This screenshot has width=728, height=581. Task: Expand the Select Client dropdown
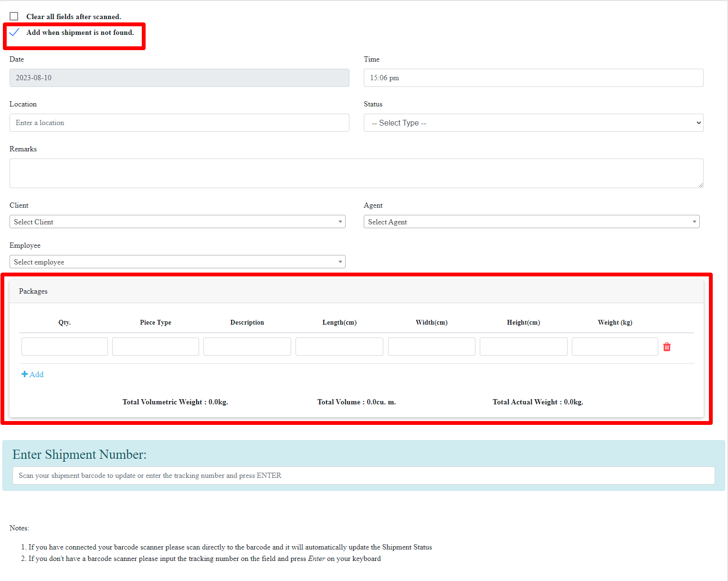pos(177,222)
